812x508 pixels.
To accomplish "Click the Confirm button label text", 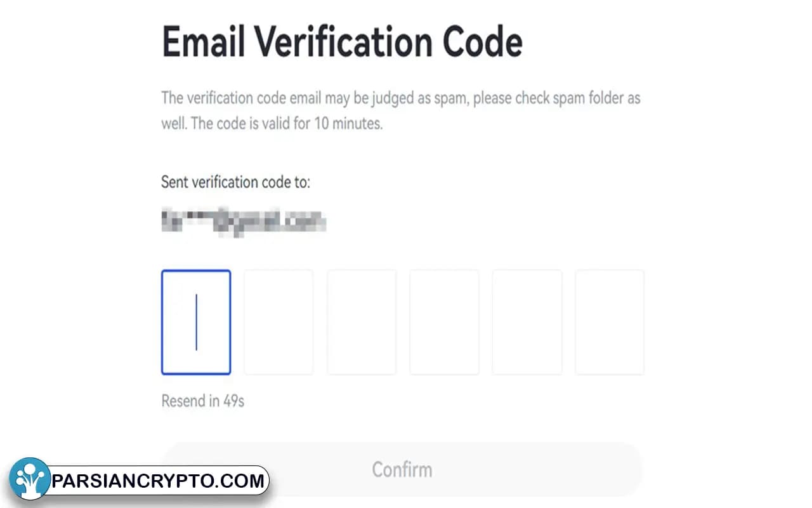I will pos(402,469).
